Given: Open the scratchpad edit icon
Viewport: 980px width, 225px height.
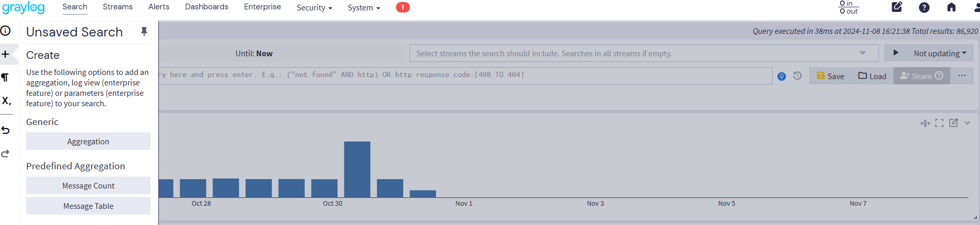Looking at the screenshot, I should point(897,7).
